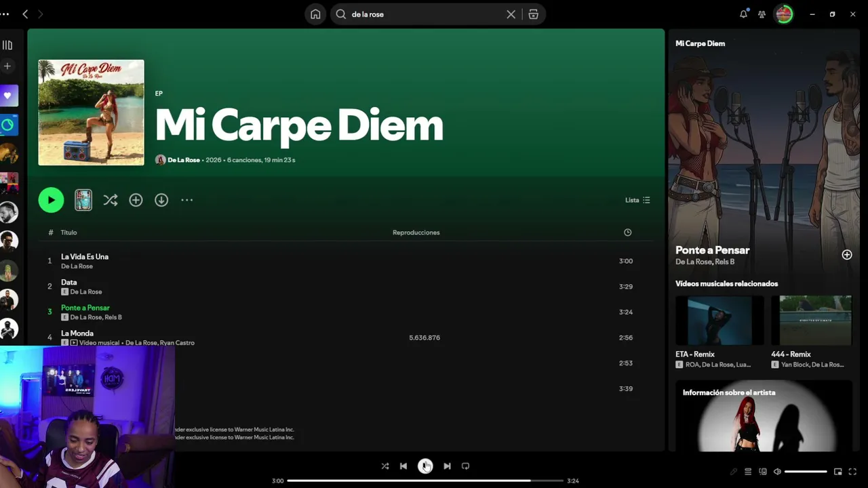Skip to the next track
This screenshot has width=868, height=488.
point(447,466)
